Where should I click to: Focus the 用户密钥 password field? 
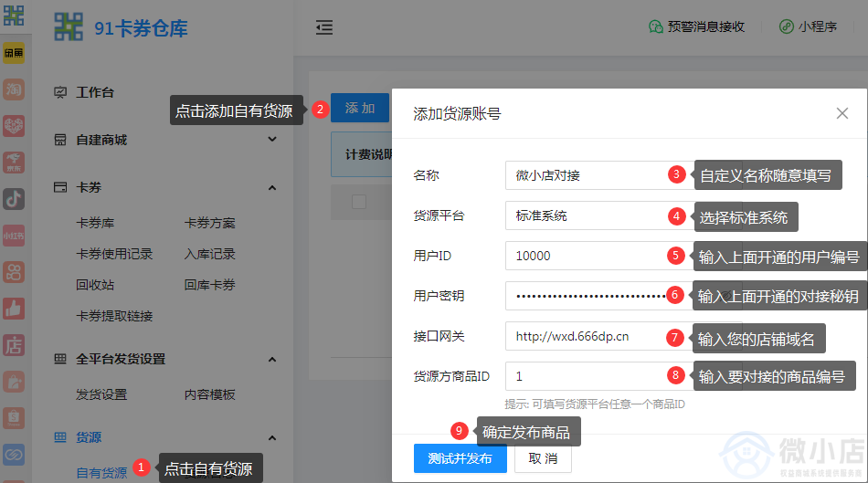(x=623, y=296)
